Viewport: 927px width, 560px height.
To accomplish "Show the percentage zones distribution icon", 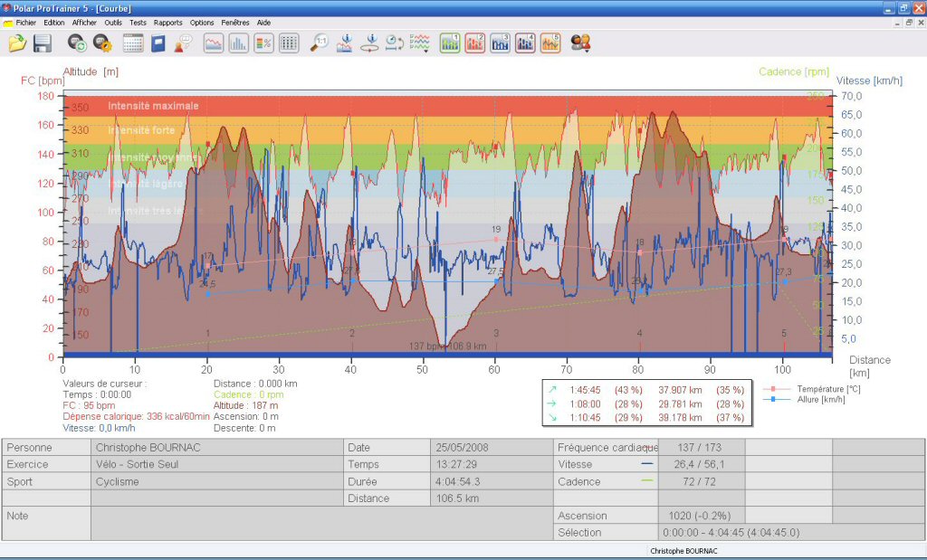I will point(263,43).
